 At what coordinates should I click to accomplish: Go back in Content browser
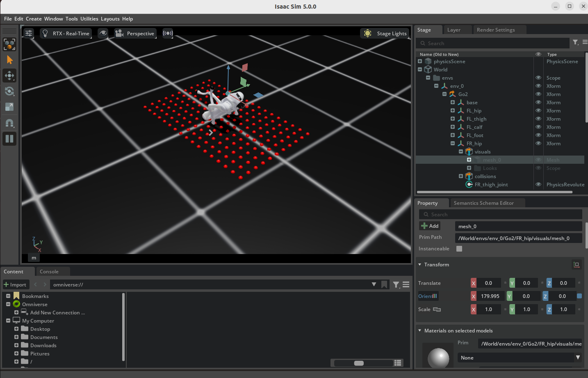coord(36,284)
